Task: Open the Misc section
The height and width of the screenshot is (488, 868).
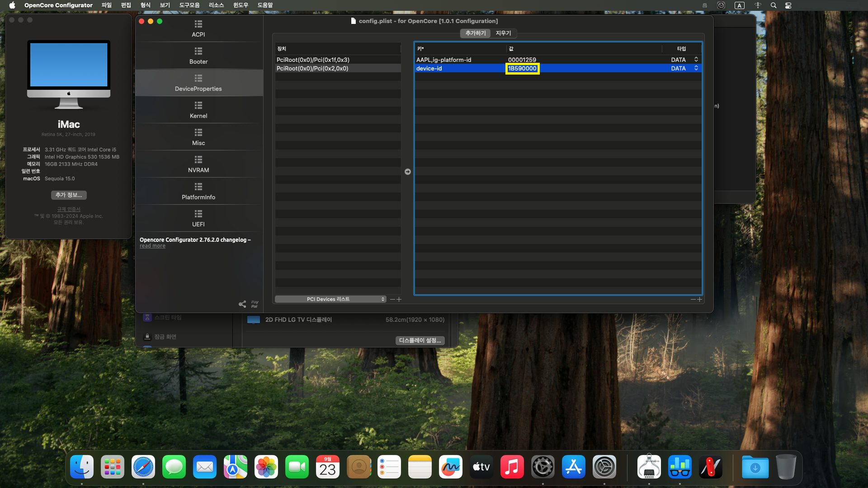Action: click(x=198, y=137)
